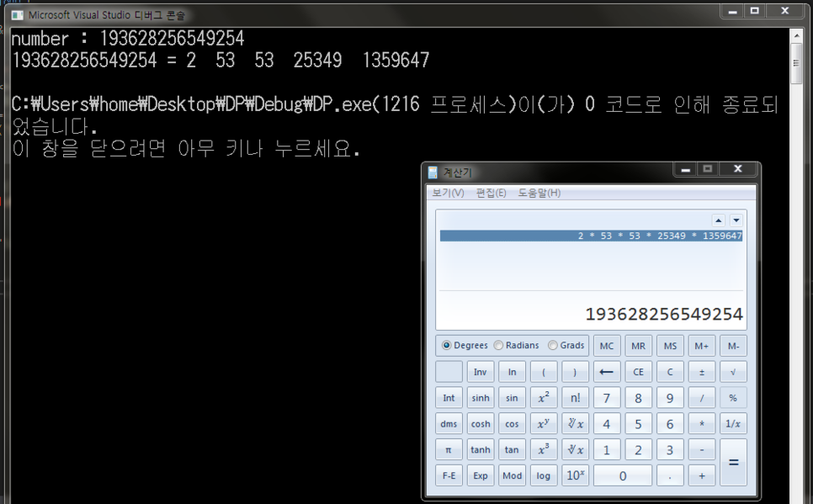Toggle the F-E scientific notation button
The height and width of the screenshot is (504, 813).
coord(449,475)
